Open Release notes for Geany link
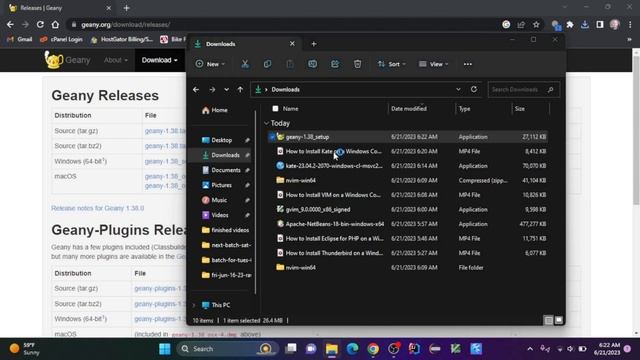The width and height of the screenshot is (640, 360). pos(98,208)
